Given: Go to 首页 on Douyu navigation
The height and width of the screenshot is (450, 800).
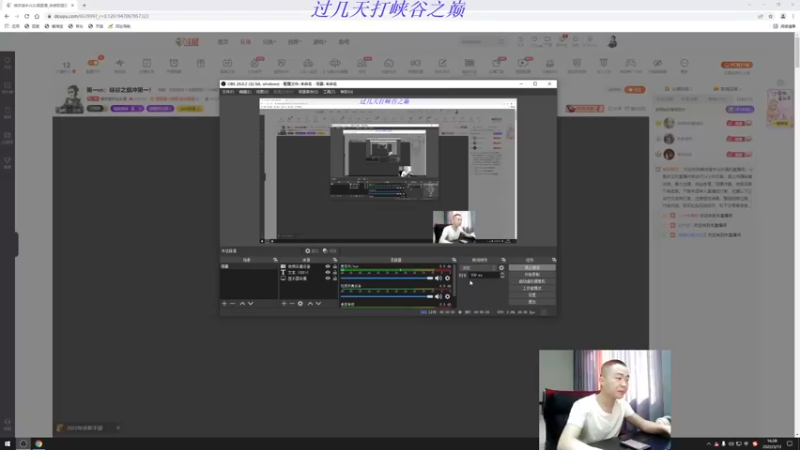Looking at the screenshot, I should tap(223, 42).
